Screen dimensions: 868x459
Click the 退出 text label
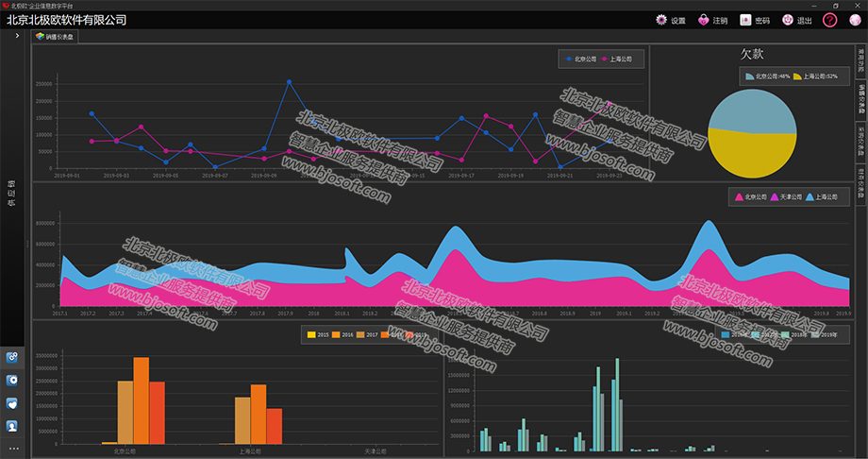(x=805, y=21)
